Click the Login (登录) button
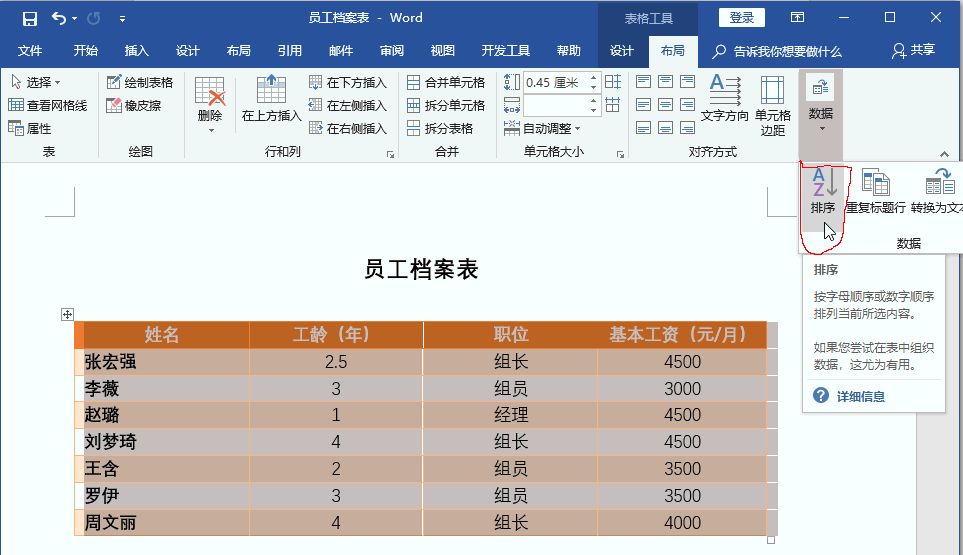The width and height of the screenshot is (963, 555). [x=741, y=18]
